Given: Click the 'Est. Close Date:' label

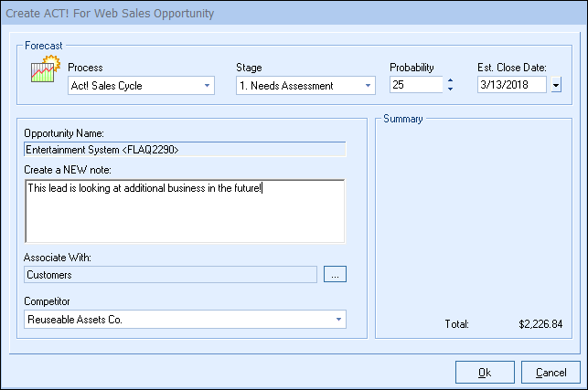Looking at the screenshot, I should (512, 68).
